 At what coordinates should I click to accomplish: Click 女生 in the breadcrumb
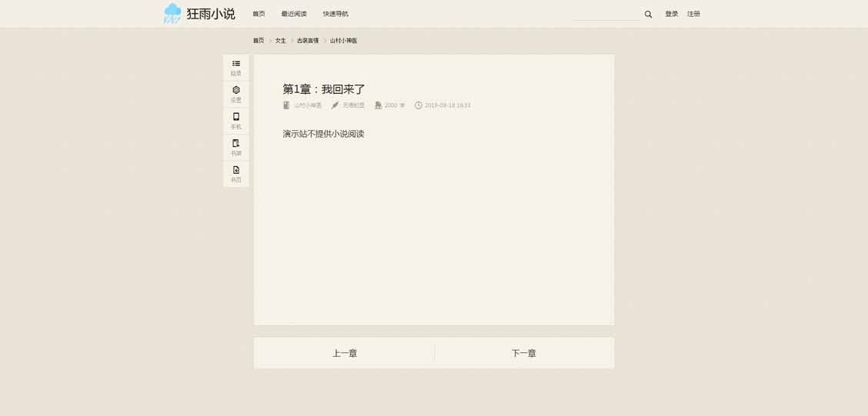[281, 41]
